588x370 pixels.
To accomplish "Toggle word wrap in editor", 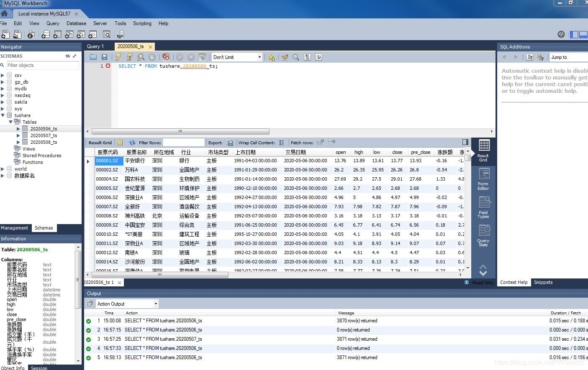I will click(318, 57).
